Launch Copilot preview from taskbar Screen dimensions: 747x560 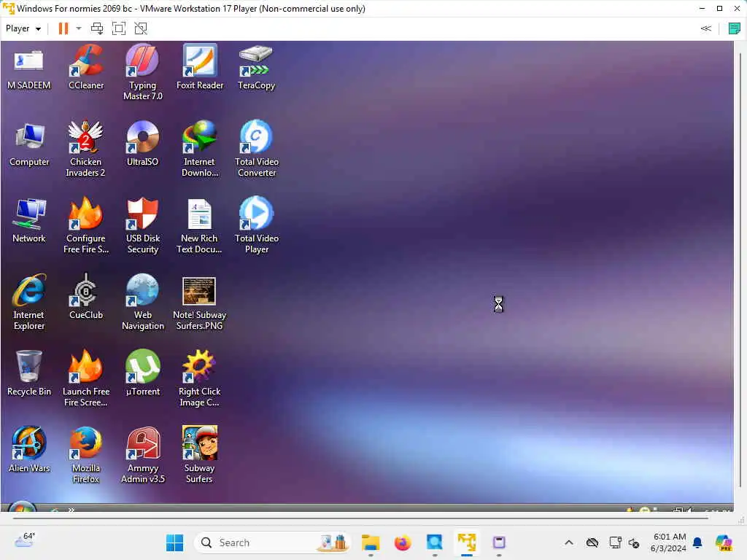[x=724, y=542]
